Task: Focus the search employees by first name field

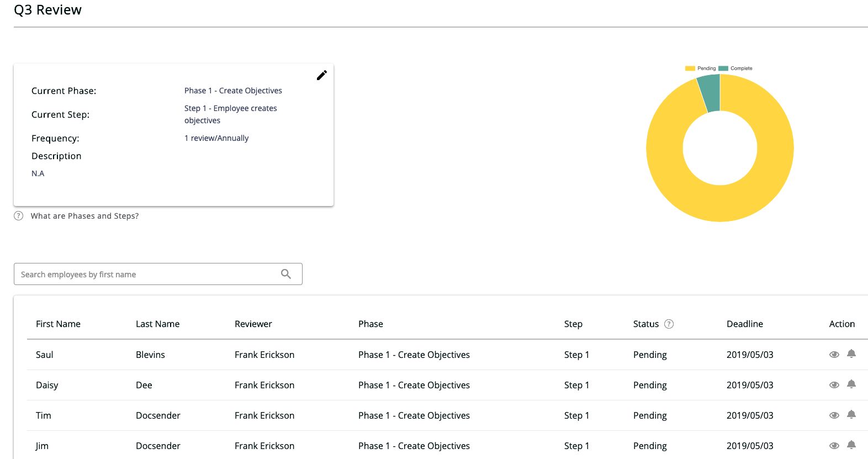Action: pos(158,274)
